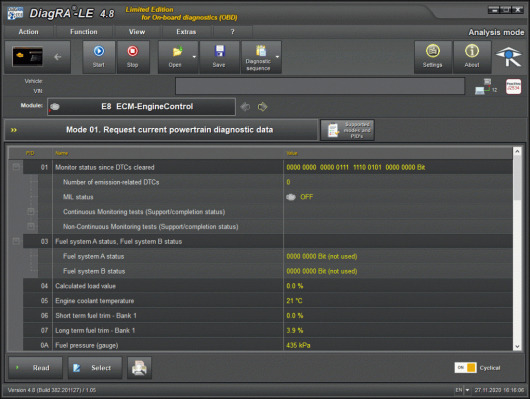Click the date and time in status bar

(499, 390)
